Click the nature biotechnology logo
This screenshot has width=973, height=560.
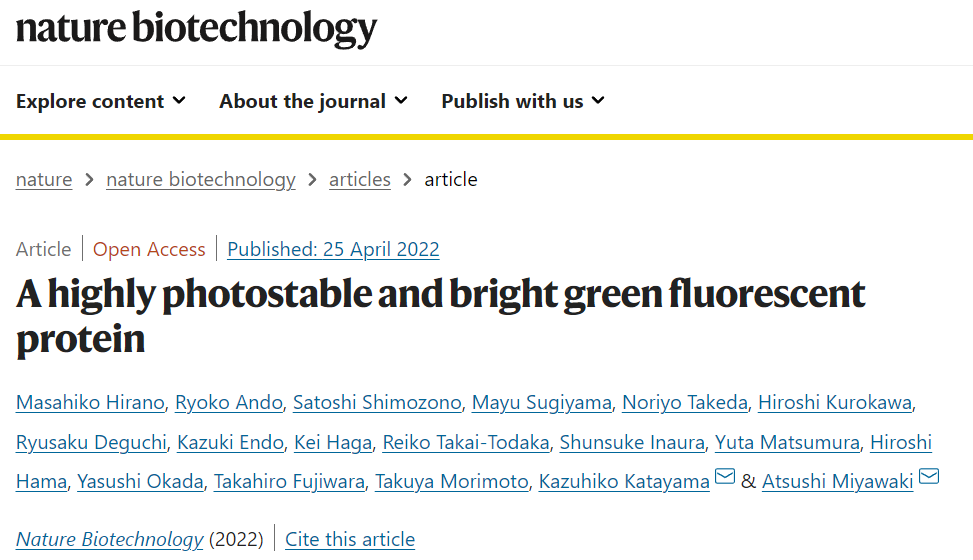click(x=196, y=29)
